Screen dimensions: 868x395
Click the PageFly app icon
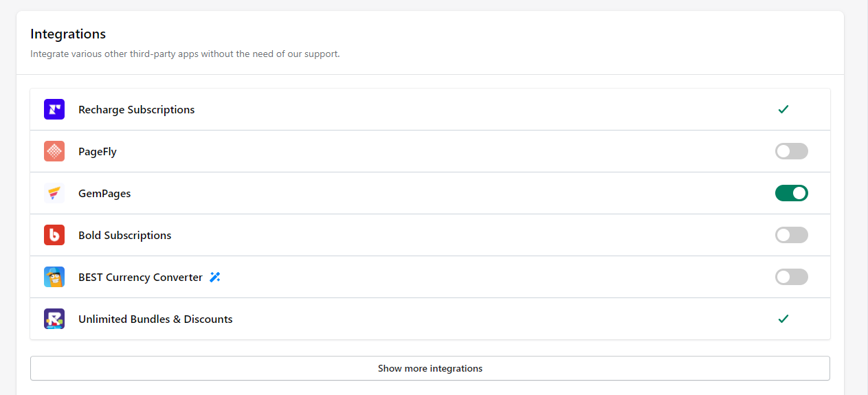54,151
